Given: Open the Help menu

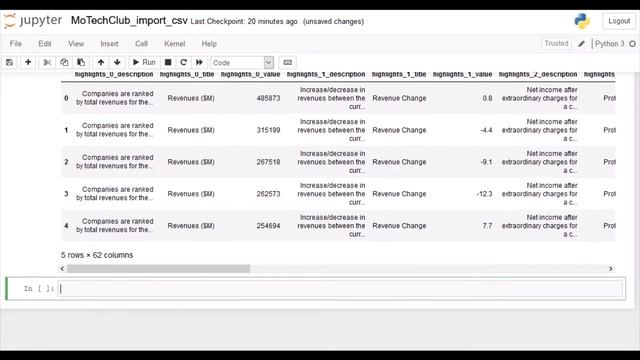Looking at the screenshot, I should click(x=209, y=44).
